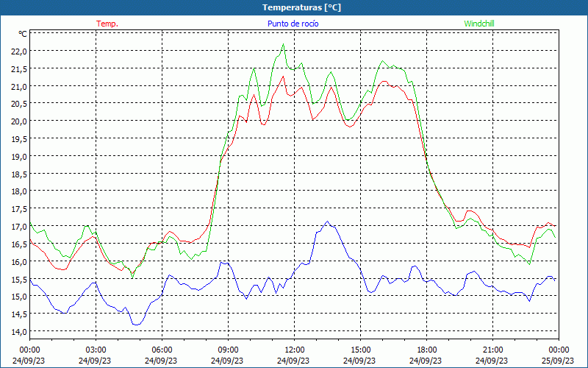Click the 09:00 time axis label
The image size is (588, 368).
click(x=228, y=350)
